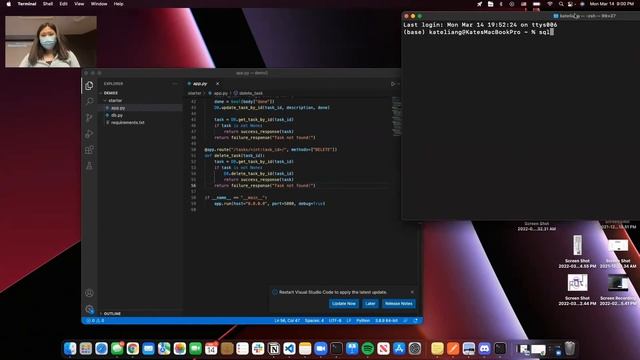
Task: Click UTF-8 encoding status item
Action: tap(335, 321)
